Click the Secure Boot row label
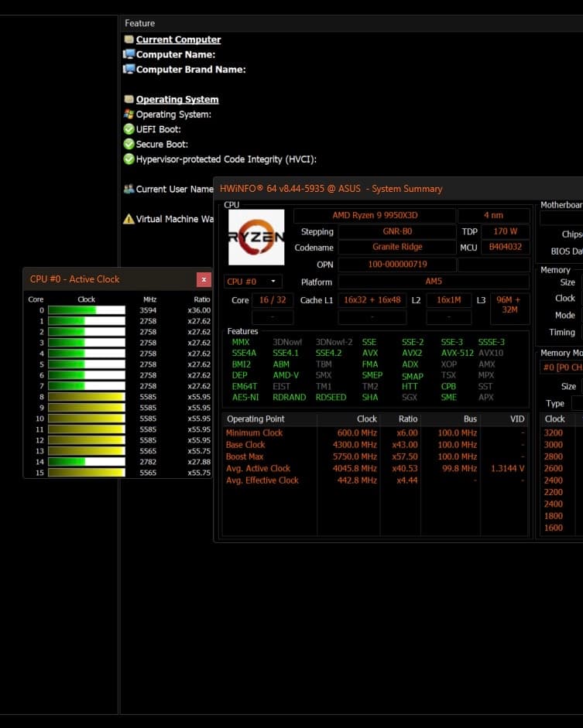This screenshot has width=583, height=728. pyautogui.click(x=162, y=145)
